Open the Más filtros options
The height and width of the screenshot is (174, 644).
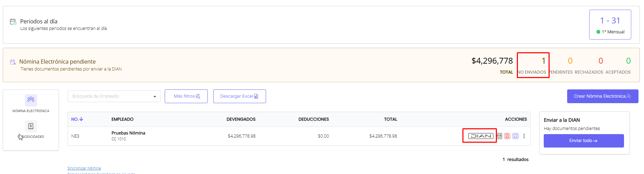click(186, 96)
